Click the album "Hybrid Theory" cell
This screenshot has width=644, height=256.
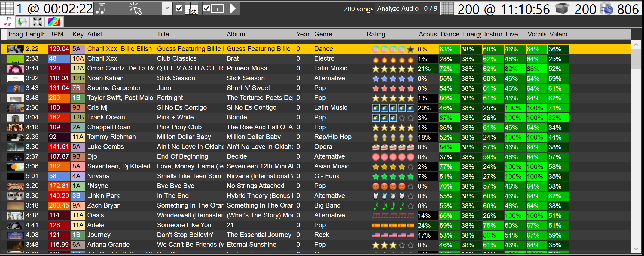pyautogui.click(x=260, y=196)
